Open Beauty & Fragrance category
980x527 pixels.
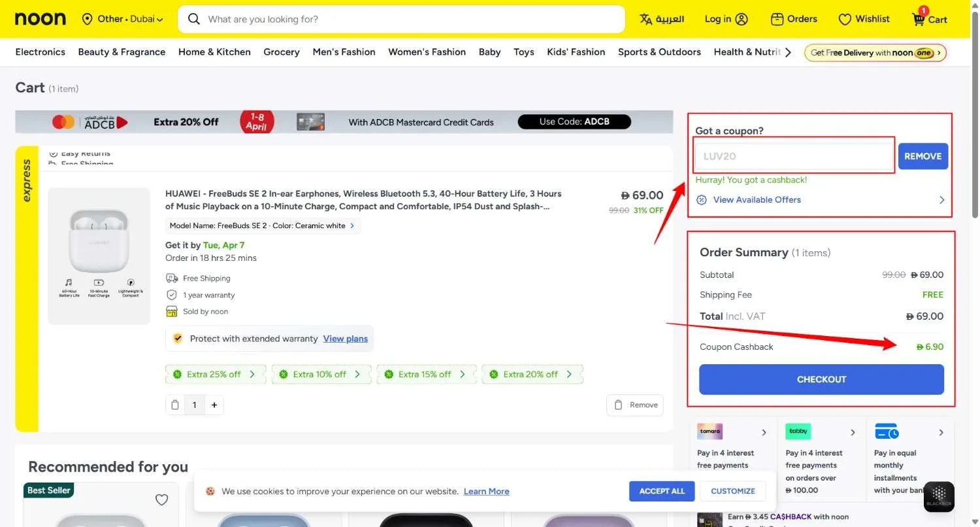tap(122, 52)
